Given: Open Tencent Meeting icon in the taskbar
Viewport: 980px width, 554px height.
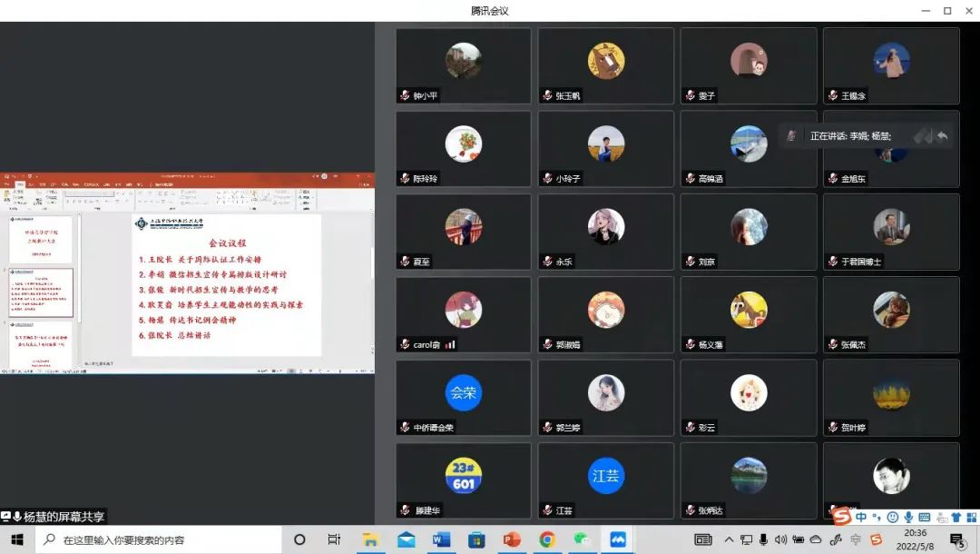Looking at the screenshot, I should click(x=618, y=539).
